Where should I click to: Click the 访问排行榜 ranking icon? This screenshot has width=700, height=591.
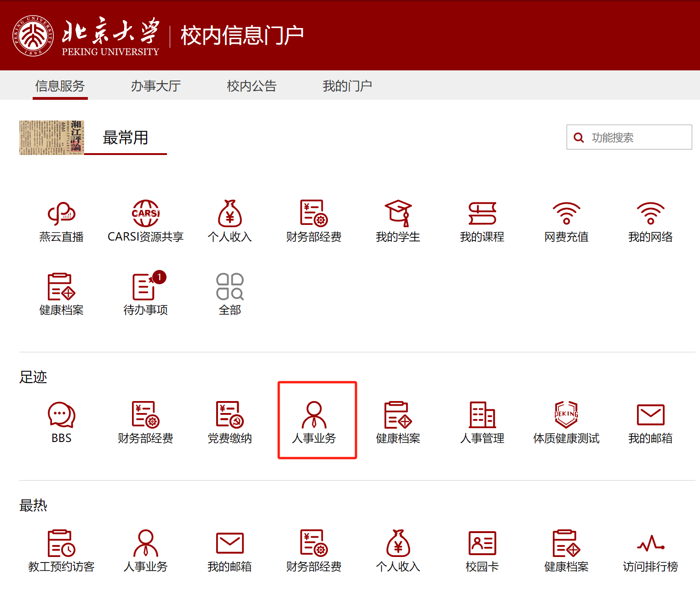(650, 544)
